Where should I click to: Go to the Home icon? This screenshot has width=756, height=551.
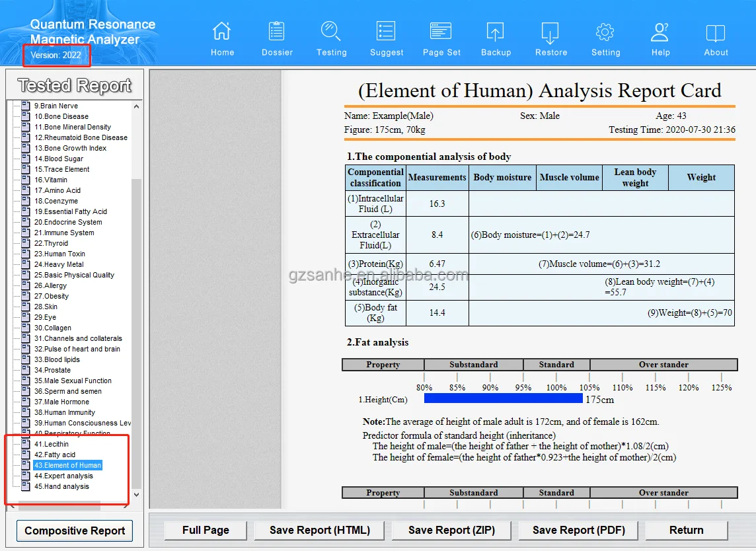(x=222, y=32)
